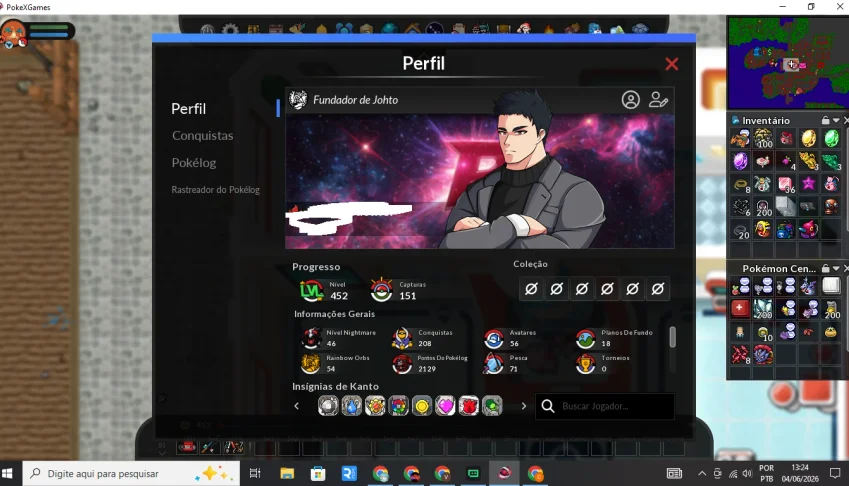
Task: Click the edit profile pencil icon
Action: 658,100
